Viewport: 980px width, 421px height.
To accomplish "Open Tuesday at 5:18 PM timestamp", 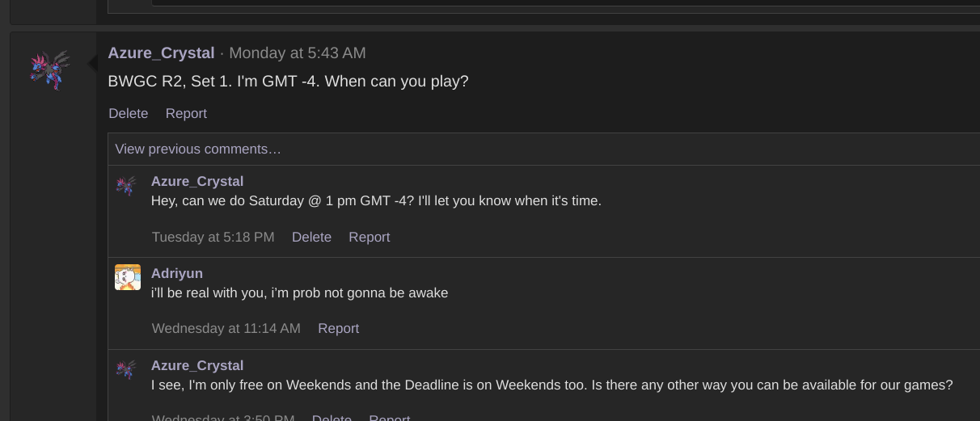I will click(x=213, y=238).
